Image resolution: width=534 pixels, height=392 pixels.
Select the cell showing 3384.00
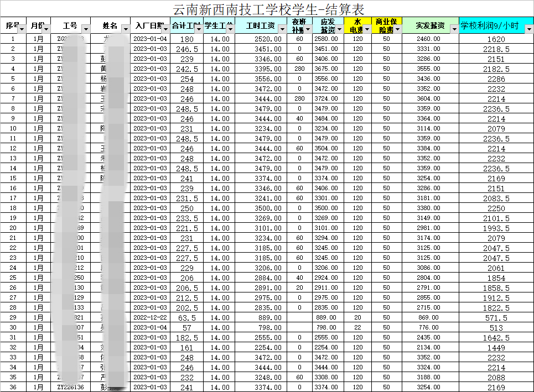coord(431,148)
